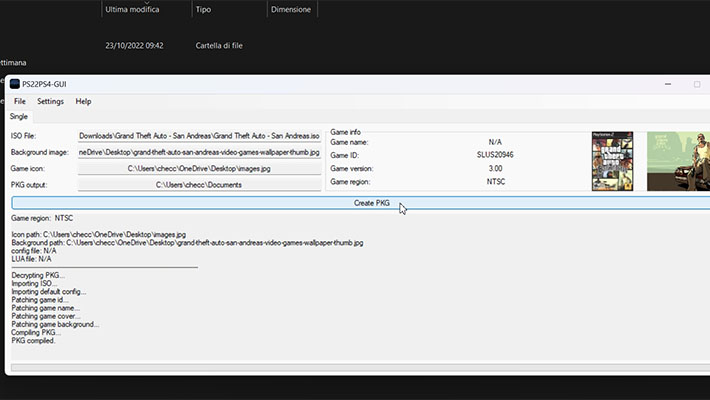Click the NTSC value in Game info
This screenshot has height=400, width=710.
pos(496,181)
